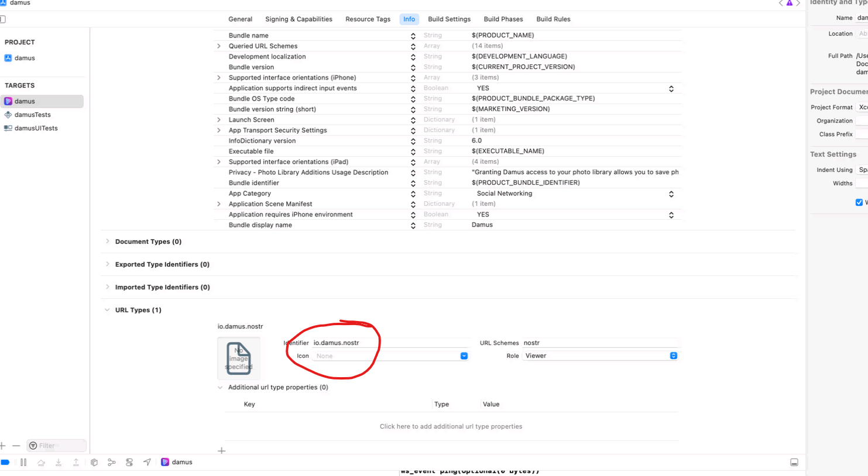Click to add additional url type properties
The image size is (868, 476).
451,426
